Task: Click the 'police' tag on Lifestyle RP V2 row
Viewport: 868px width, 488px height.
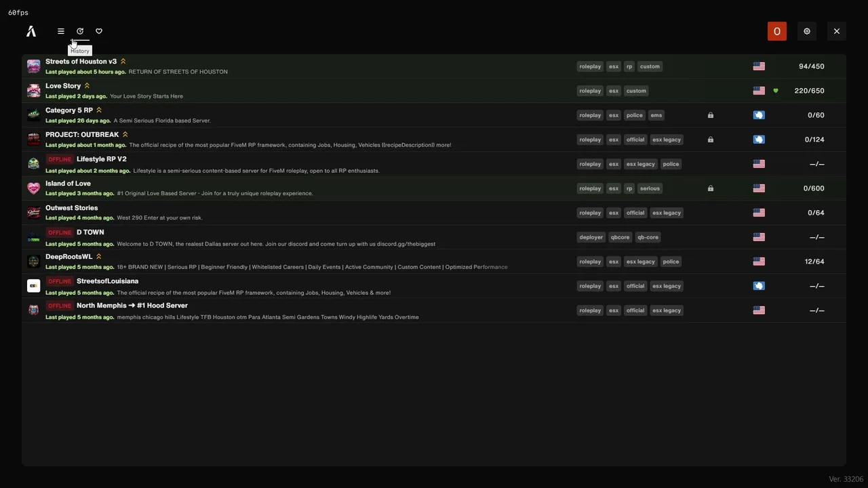Action: pos(671,164)
